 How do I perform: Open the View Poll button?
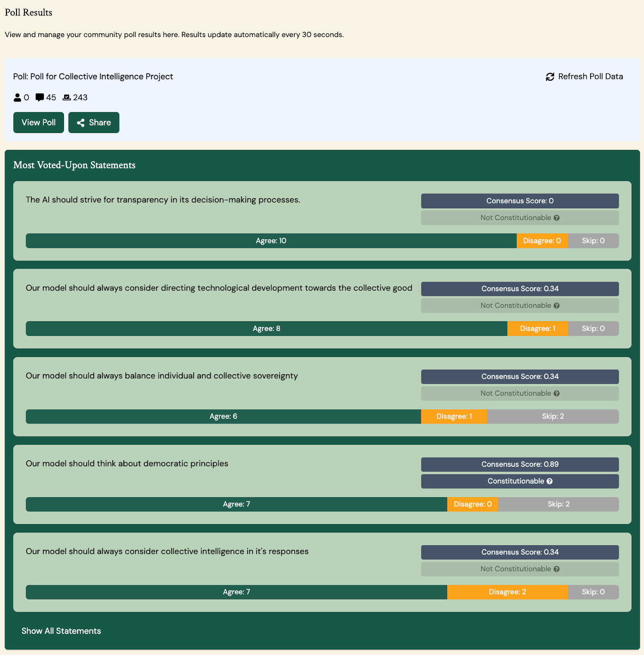(x=39, y=122)
